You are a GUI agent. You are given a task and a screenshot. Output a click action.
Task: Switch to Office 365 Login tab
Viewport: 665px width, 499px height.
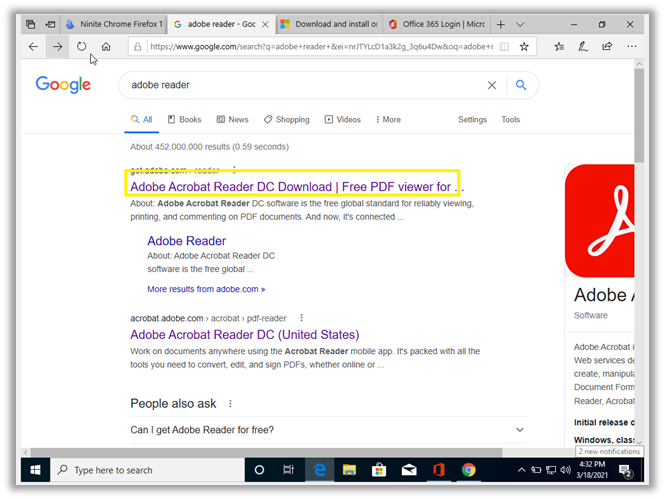point(436,24)
